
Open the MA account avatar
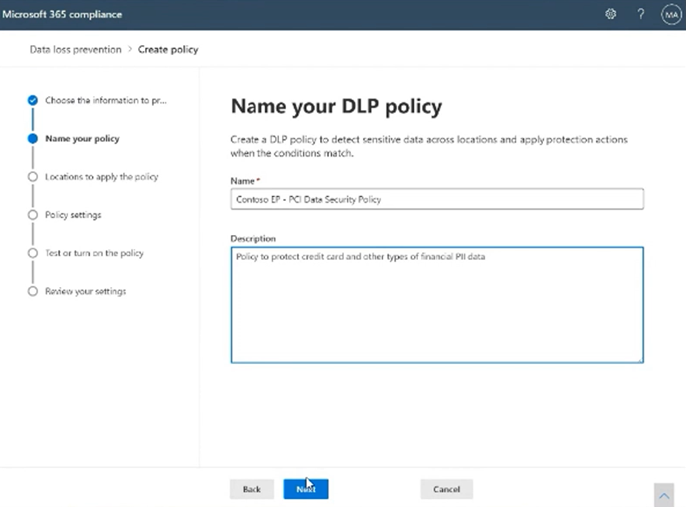671,14
